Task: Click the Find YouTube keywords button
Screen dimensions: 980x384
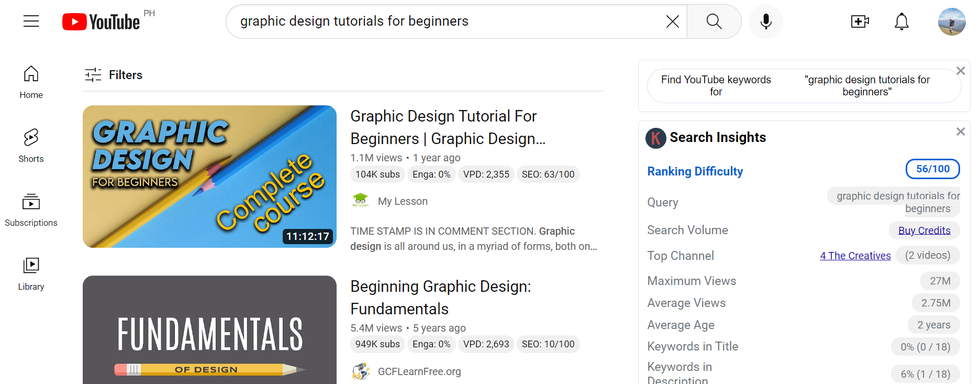Action: pyautogui.click(x=804, y=86)
